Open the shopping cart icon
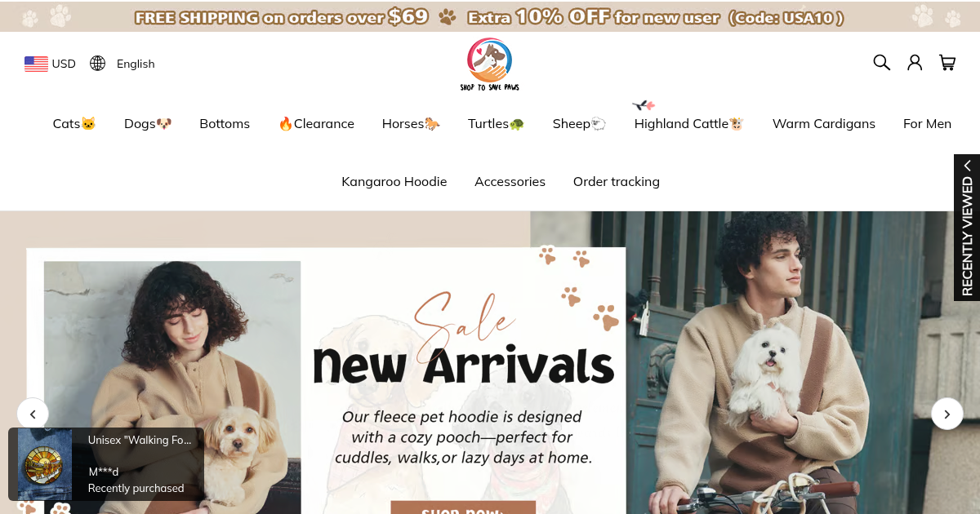This screenshot has width=980, height=514. click(x=947, y=63)
